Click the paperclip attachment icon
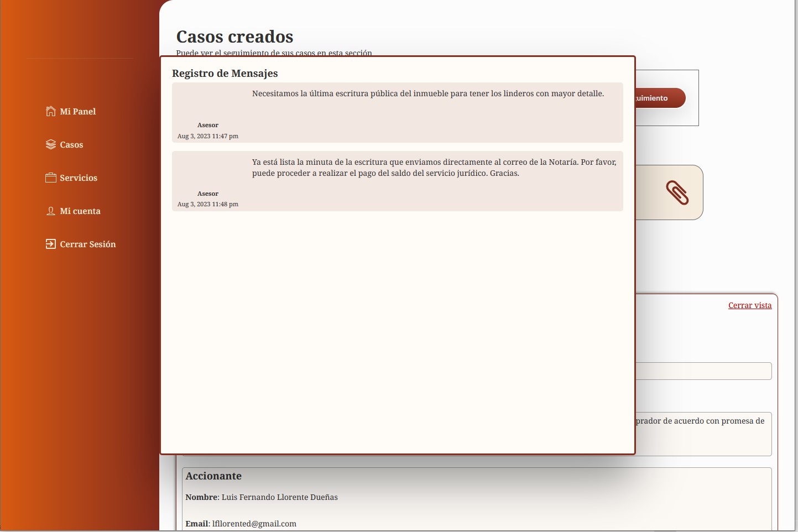 click(x=677, y=192)
